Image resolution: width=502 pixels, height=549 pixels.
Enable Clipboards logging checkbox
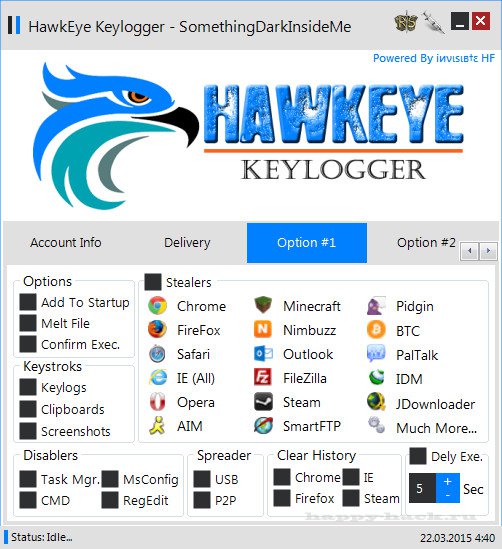28,409
